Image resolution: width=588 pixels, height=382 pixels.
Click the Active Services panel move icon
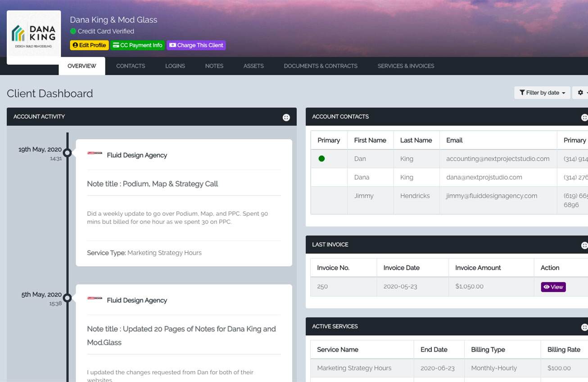pos(584,327)
